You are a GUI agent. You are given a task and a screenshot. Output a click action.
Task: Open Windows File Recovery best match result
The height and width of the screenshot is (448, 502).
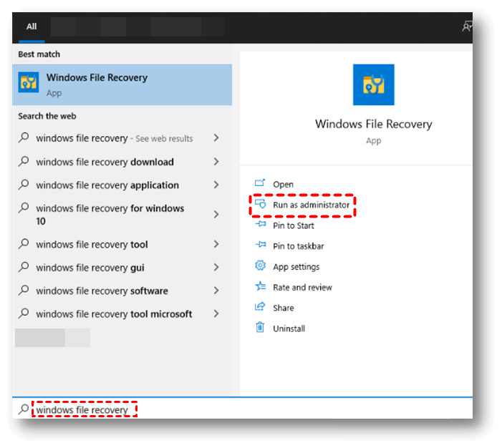coord(122,84)
